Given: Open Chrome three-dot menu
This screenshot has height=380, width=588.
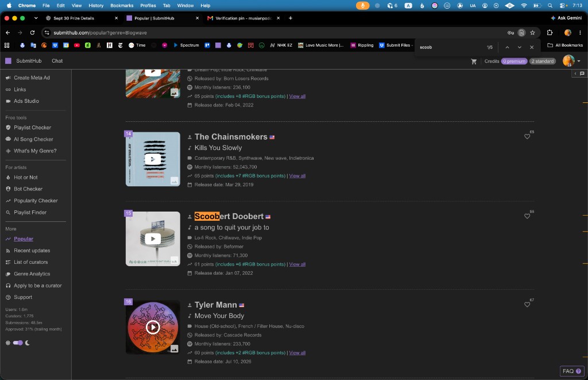Looking at the screenshot, I should coord(580,33).
